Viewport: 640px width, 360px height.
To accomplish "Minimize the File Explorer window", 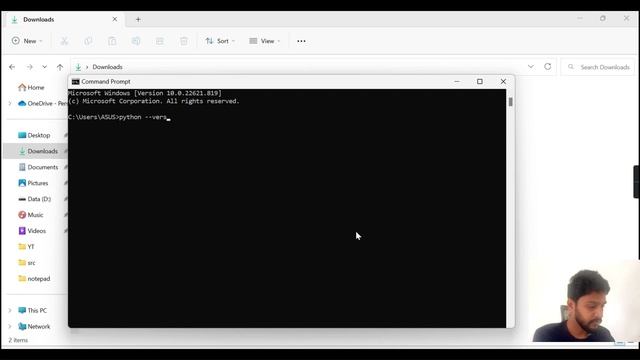I will [x=580, y=18].
